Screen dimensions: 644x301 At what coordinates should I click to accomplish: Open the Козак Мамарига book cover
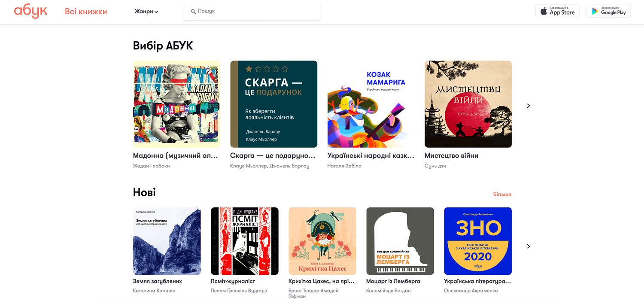371,104
